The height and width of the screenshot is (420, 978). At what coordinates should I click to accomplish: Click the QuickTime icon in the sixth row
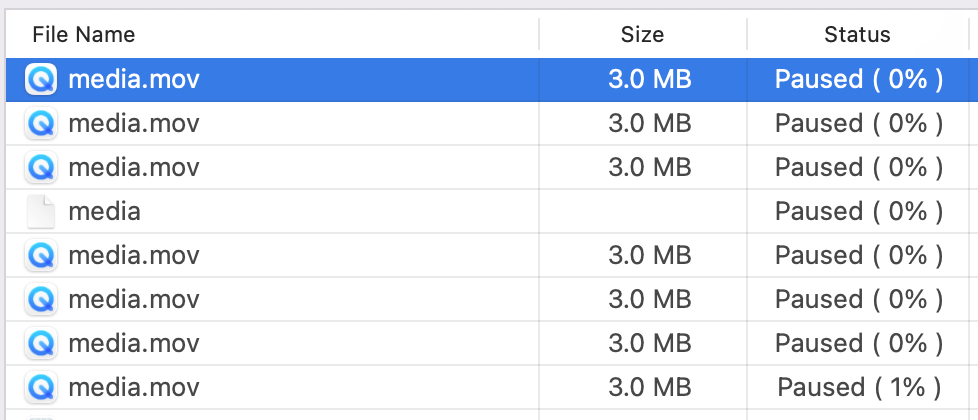41,299
